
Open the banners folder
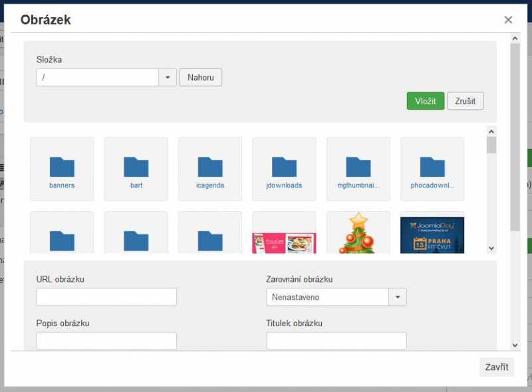click(62, 169)
